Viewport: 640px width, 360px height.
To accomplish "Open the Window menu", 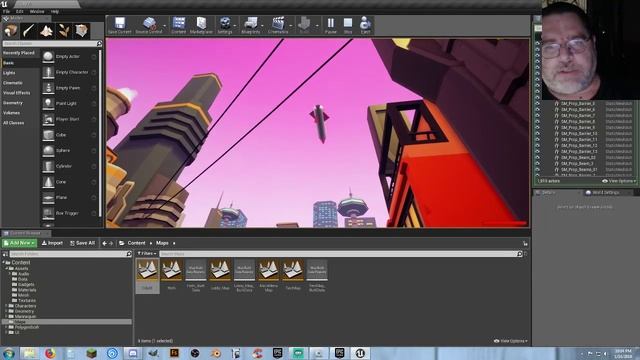I will pos(37,11).
